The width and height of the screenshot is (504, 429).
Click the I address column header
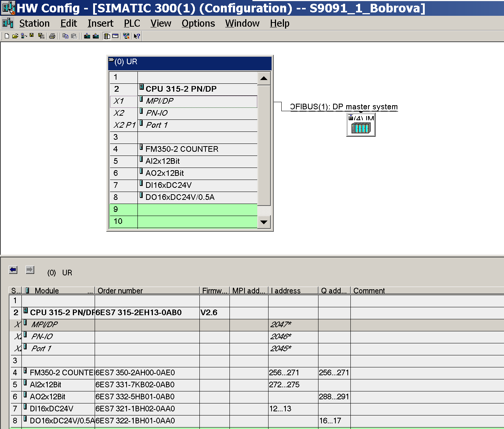pos(293,290)
